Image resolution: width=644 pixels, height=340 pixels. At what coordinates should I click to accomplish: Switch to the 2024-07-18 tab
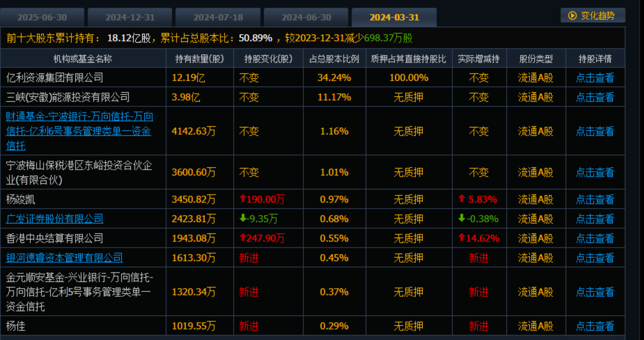pyautogui.click(x=218, y=17)
